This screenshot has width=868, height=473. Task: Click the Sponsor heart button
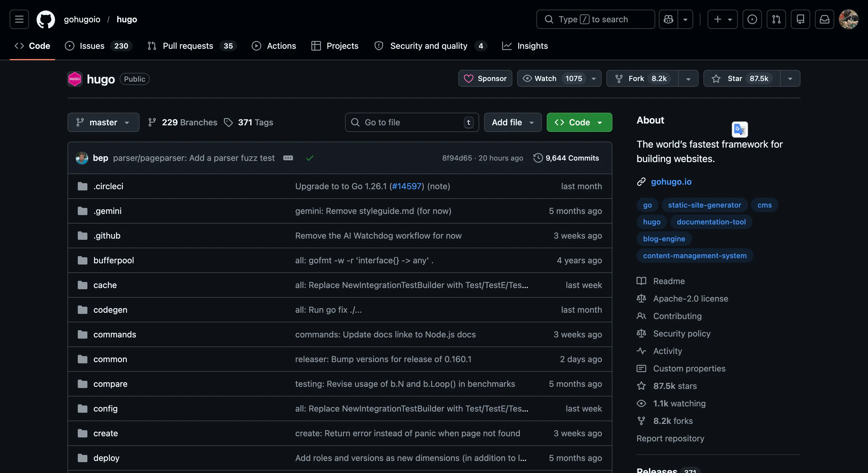(x=485, y=79)
